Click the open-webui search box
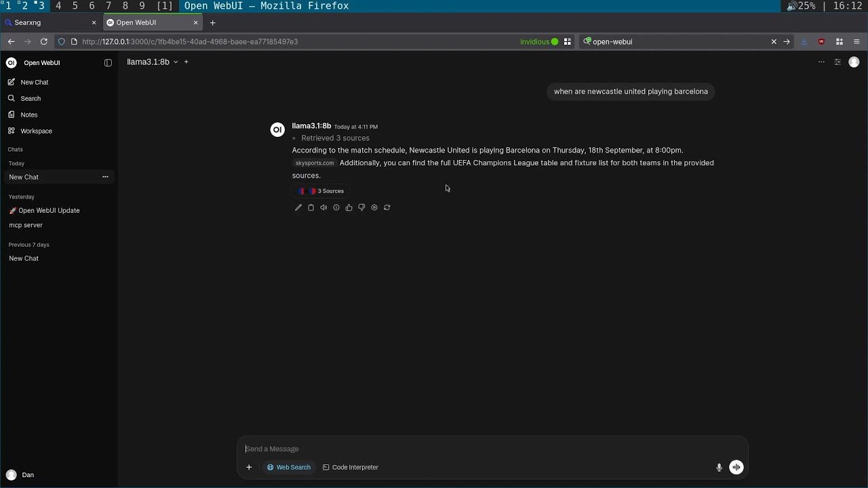Viewport: 868px width, 488px height. pos(678,41)
